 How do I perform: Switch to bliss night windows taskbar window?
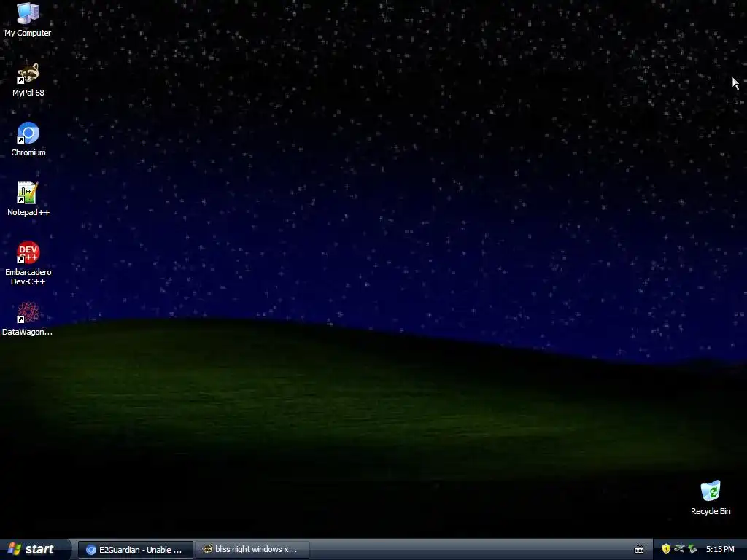[252, 550]
